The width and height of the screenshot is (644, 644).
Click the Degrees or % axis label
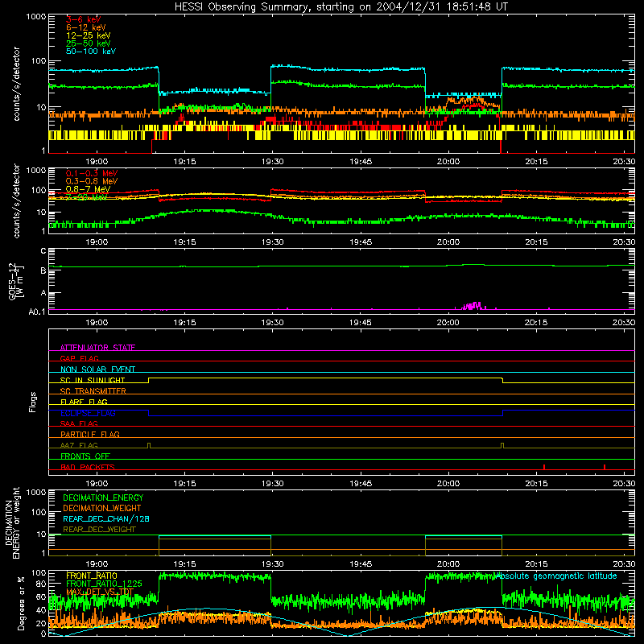click(21, 603)
